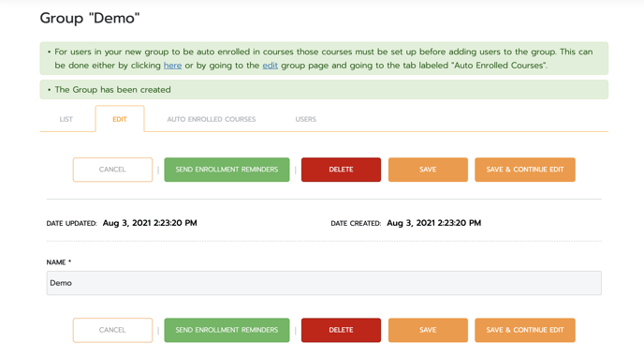The image size is (644, 358).
Task: Click the Group "Demo" page heading
Action: 90,18
